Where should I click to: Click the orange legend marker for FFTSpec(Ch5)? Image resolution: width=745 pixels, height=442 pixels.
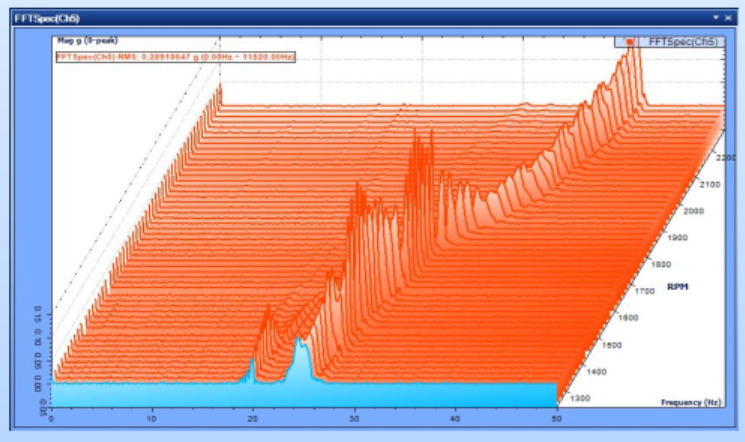pyautogui.click(x=631, y=42)
